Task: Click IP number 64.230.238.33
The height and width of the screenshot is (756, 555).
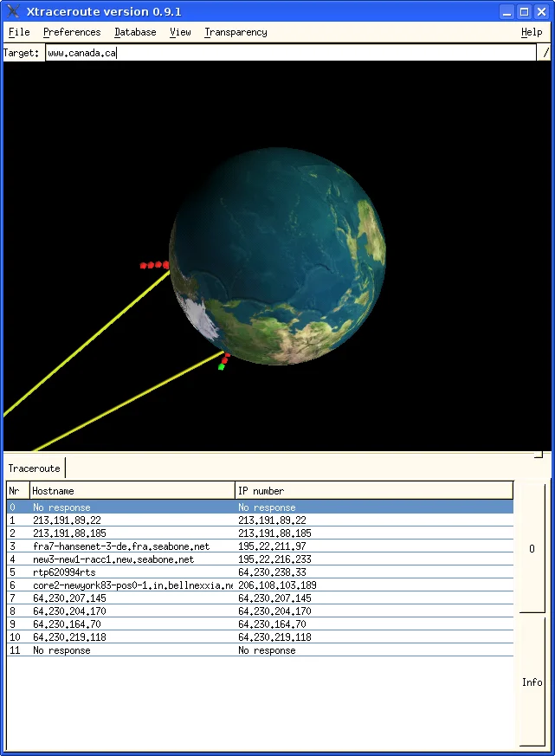Action: click(x=272, y=572)
